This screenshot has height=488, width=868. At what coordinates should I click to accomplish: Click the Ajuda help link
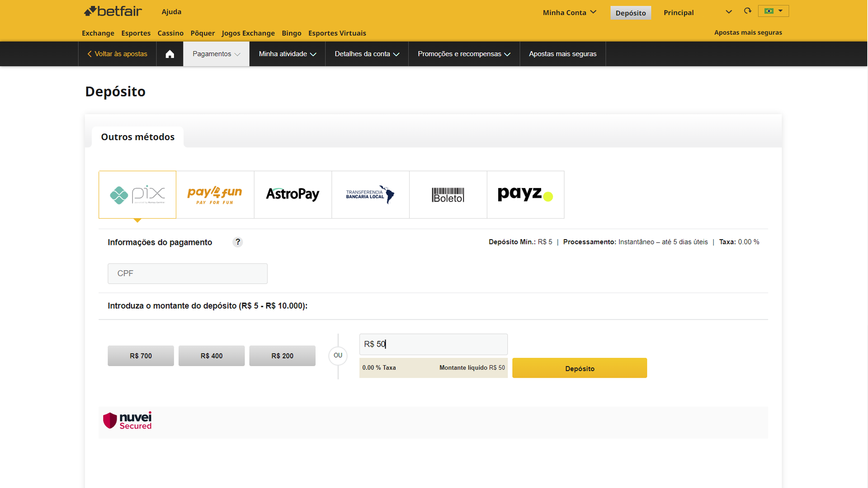coord(171,12)
